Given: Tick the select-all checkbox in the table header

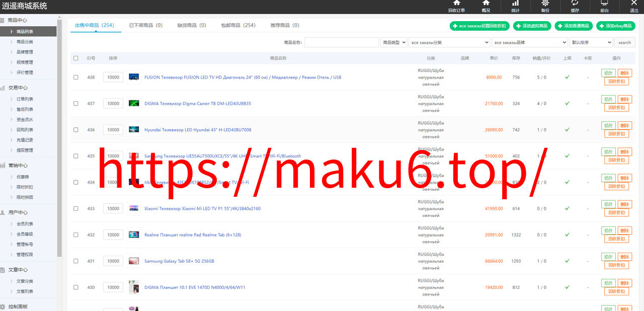Looking at the screenshot, I should [76, 58].
